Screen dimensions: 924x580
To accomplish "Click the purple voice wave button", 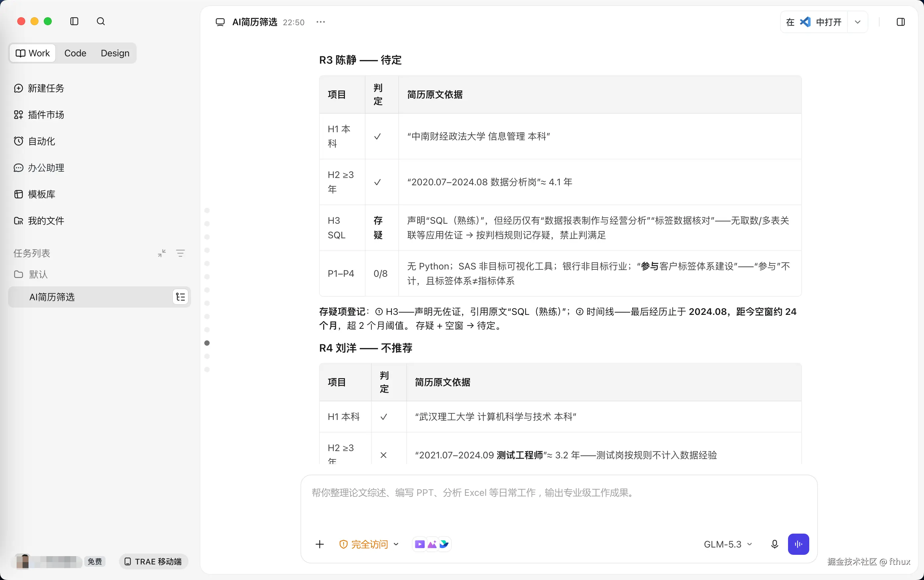I will pos(799,544).
